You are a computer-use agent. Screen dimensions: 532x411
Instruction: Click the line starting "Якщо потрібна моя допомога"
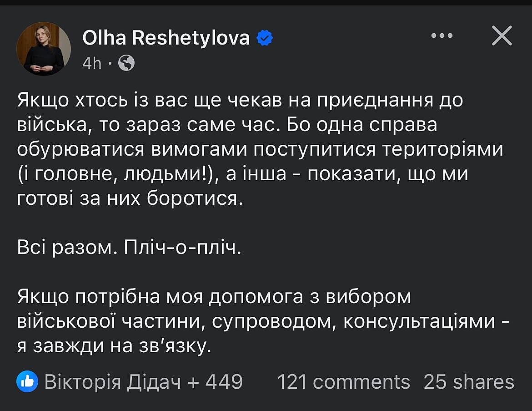[214, 297]
